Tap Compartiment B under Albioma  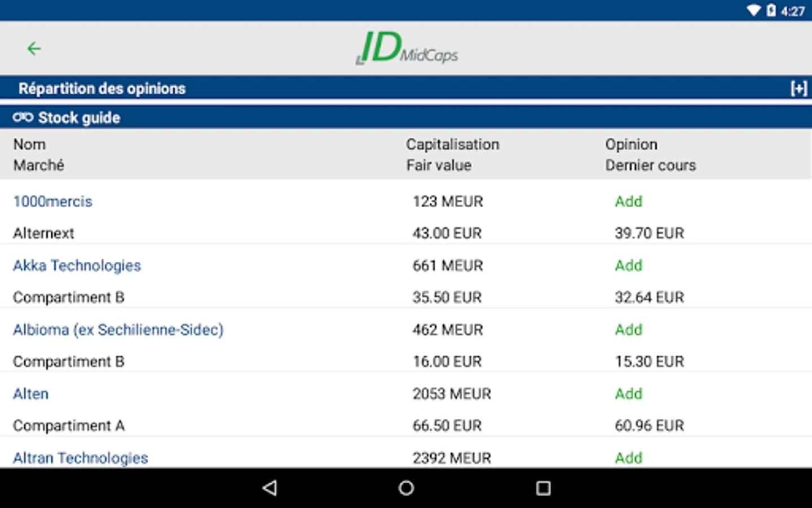(x=69, y=362)
